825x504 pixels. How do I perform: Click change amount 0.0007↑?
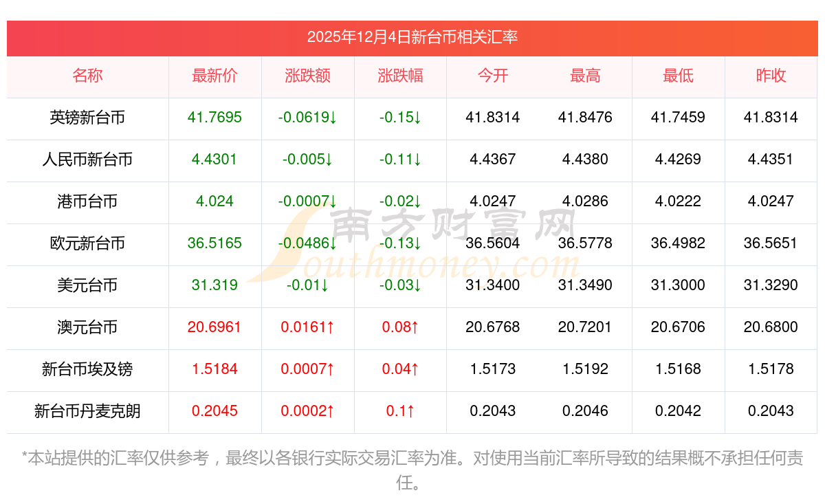pos(307,369)
